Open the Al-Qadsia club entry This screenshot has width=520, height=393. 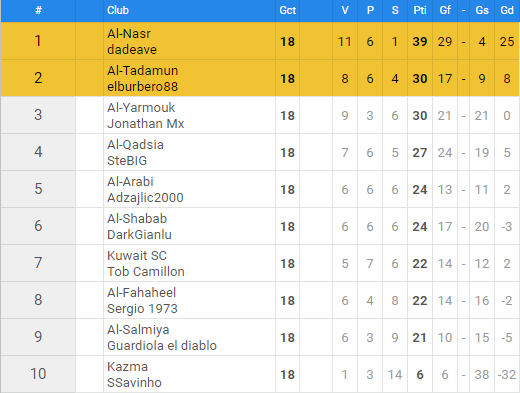[x=135, y=144]
